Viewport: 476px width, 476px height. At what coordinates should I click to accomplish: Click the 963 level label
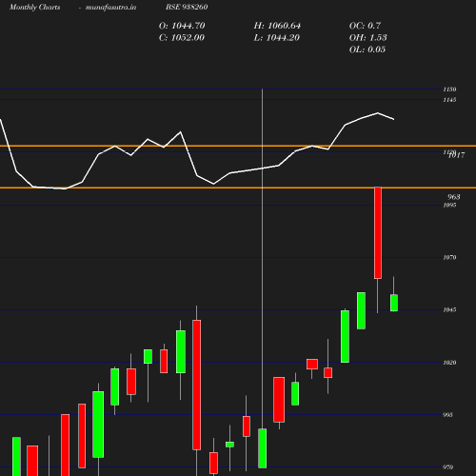click(x=454, y=197)
